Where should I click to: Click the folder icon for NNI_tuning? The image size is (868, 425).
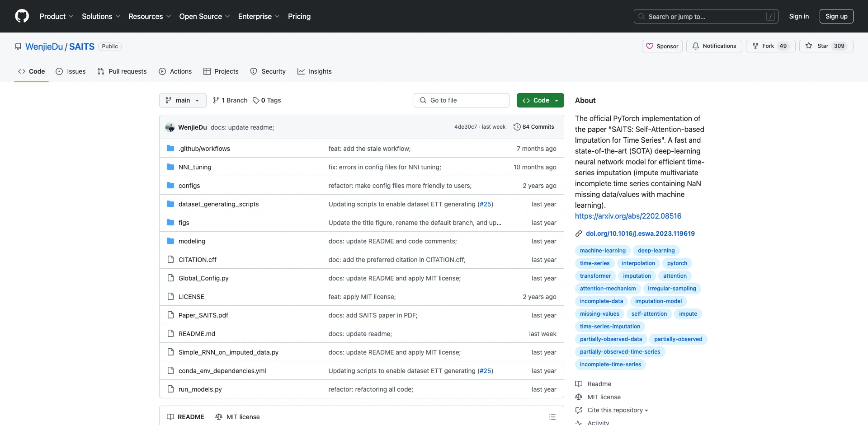coord(170,167)
